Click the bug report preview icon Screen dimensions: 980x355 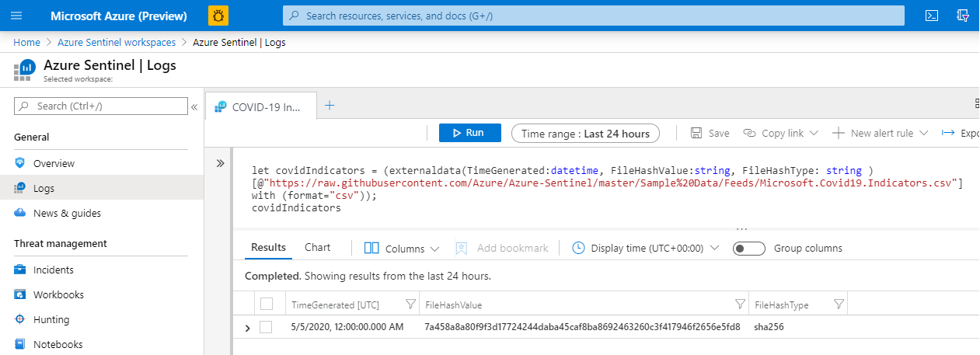[218, 16]
